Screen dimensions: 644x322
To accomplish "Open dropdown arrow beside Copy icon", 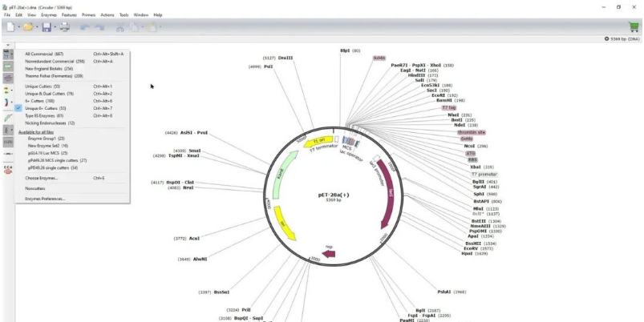I will pyautogui.click(x=143, y=28).
